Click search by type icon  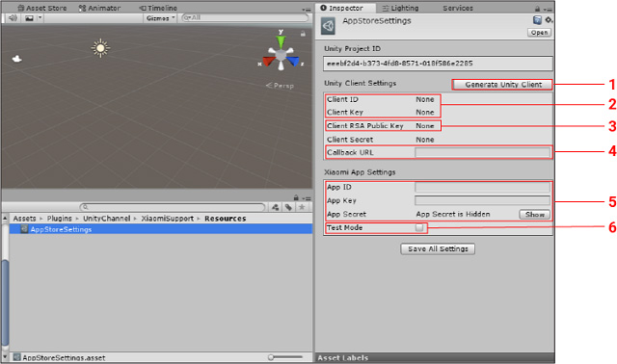275,207
